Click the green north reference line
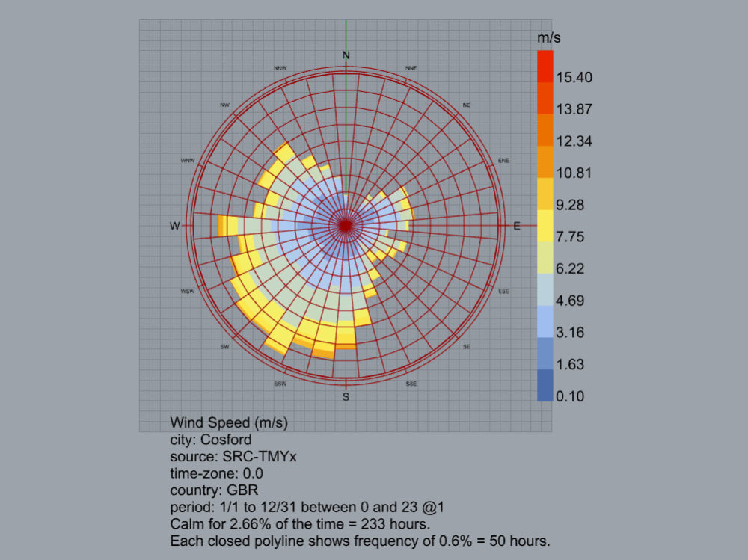 coord(346,34)
